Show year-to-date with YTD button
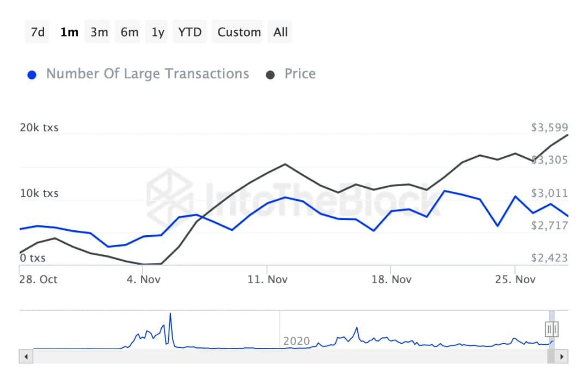Image resolution: width=588 pixels, height=392 pixels. click(190, 32)
